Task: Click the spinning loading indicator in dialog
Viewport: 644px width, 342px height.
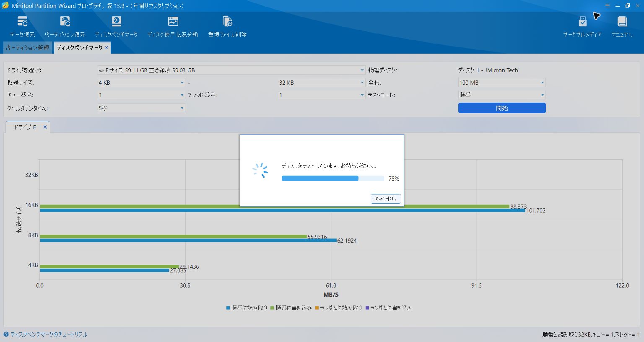Action: (260, 170)
